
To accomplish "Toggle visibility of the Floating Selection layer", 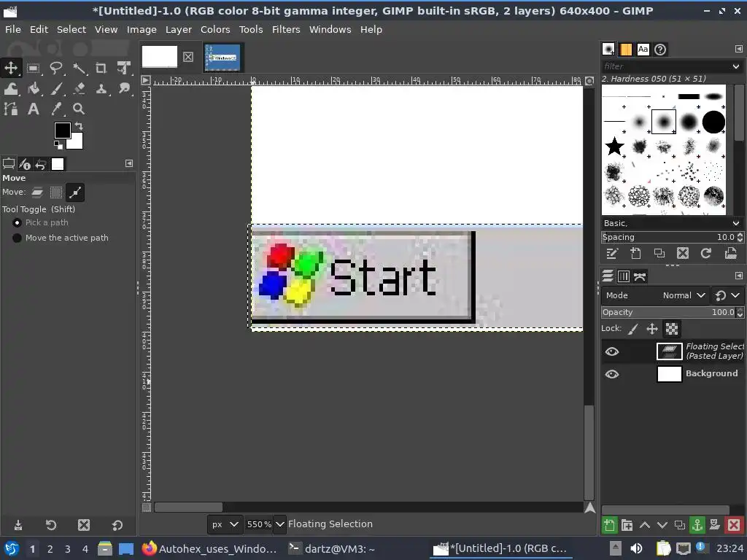I will click(612, 352).
